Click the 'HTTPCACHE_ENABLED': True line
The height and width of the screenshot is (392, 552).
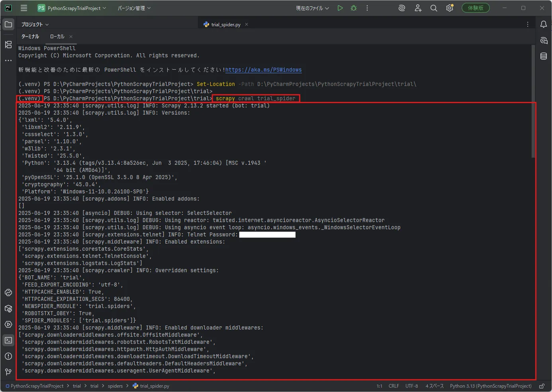(63, 292)
